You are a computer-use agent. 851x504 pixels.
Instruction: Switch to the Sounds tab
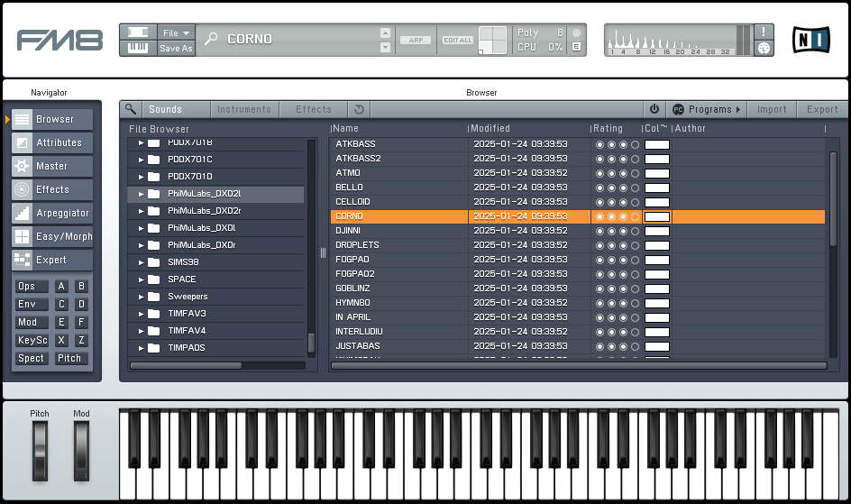166,109
